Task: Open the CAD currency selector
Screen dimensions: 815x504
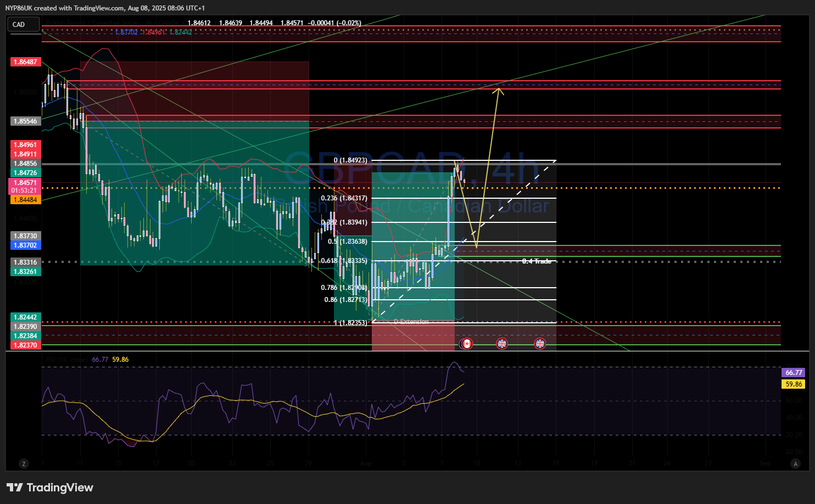Action: (x=24, y=24)
